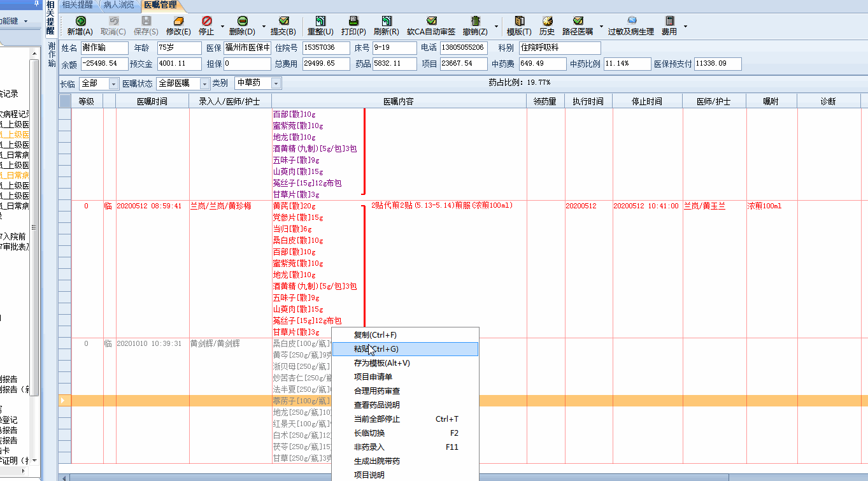868x481 pixels.
Task: Click the 打印(P) print toolbar icon
Action: point(353,22)
